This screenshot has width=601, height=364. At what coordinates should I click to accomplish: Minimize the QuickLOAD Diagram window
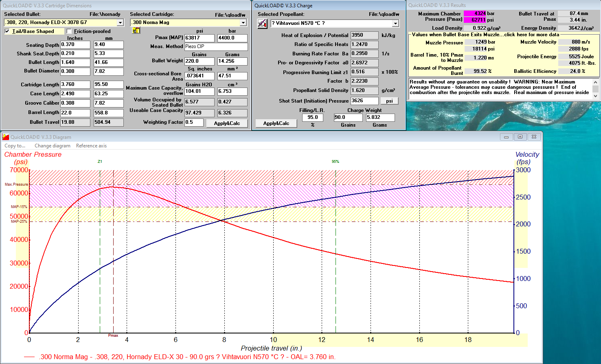[x=506, y=137]
